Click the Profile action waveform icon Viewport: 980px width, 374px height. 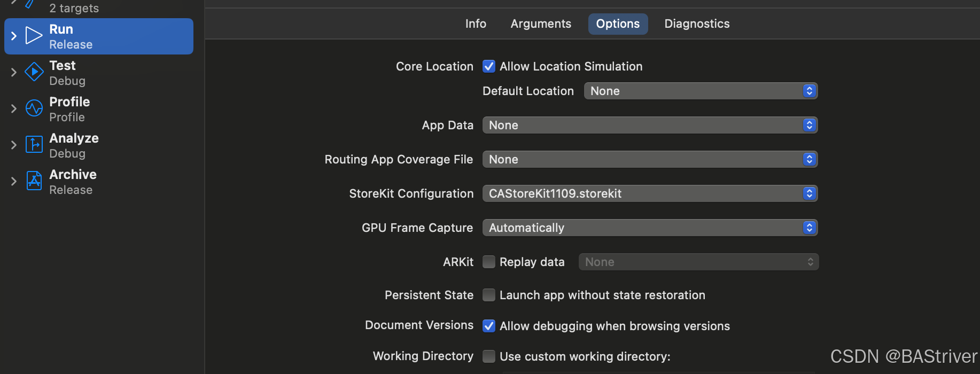click(x=34, y=108)
